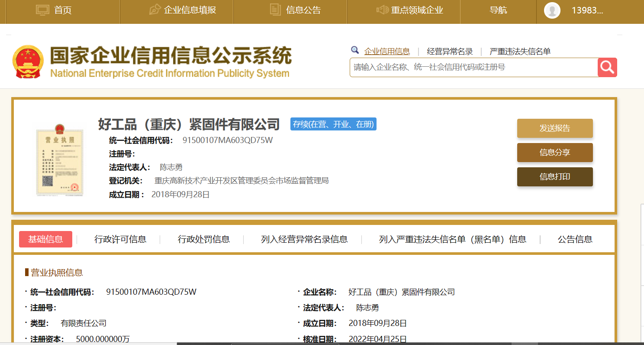Open the 首页 nav item
The width and height of the screenshot is (644, 345).
(x=63, y=10)
